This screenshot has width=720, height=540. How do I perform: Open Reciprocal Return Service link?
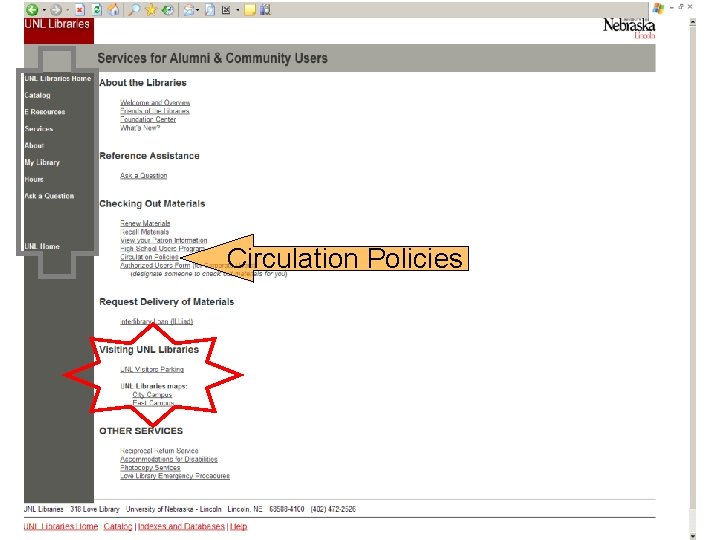point(159,450)
